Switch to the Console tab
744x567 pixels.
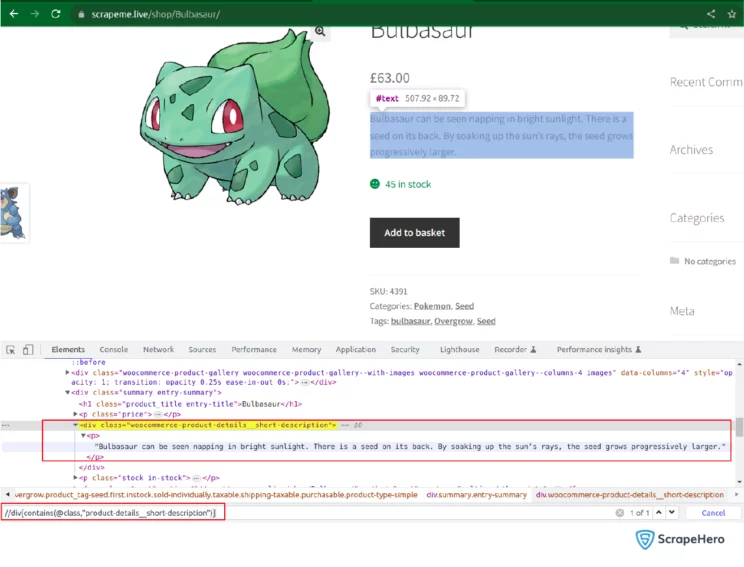(114, 350)
